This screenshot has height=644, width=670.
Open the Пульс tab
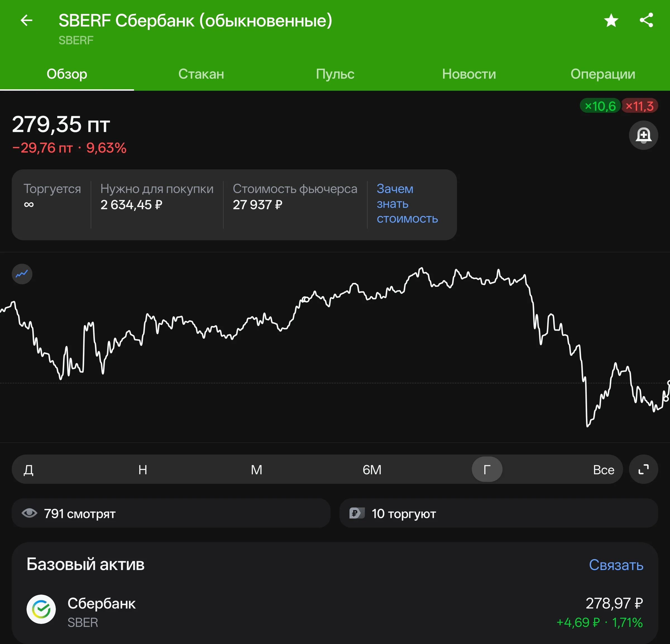coord(335,74)
